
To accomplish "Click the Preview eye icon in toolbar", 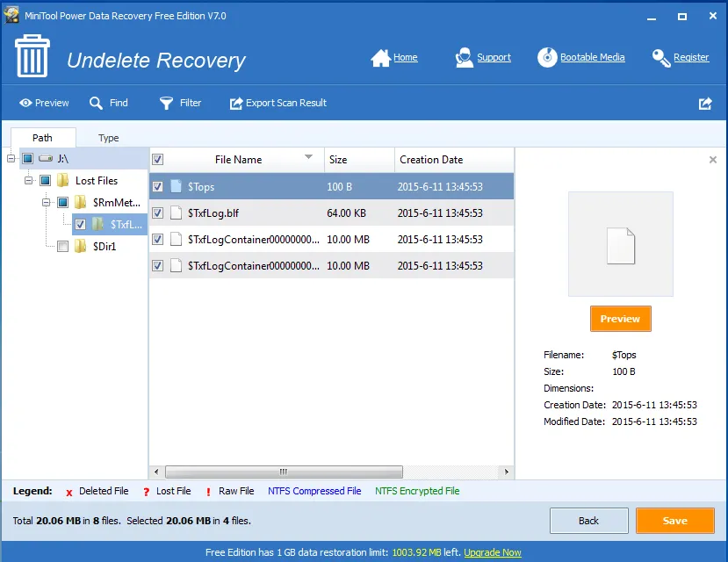I will click(x=25, y=103).
